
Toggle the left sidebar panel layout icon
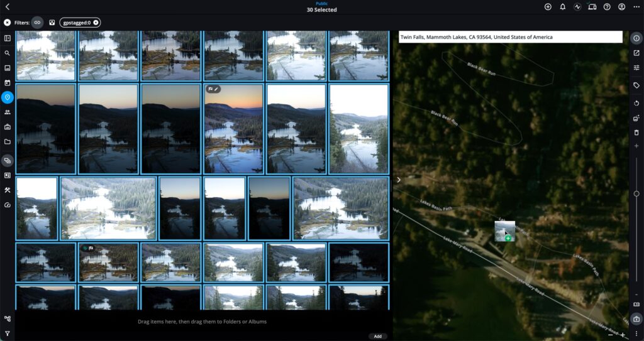8,38
